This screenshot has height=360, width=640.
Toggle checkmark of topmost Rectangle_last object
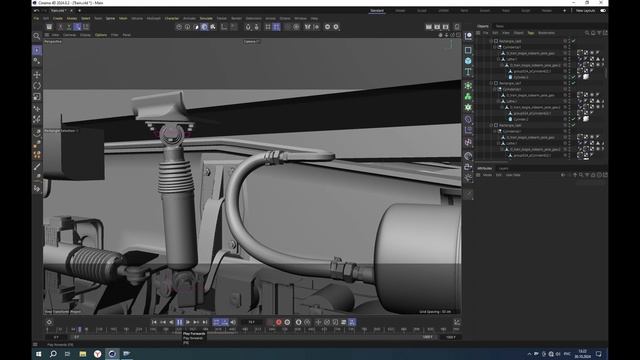(573, 41)
